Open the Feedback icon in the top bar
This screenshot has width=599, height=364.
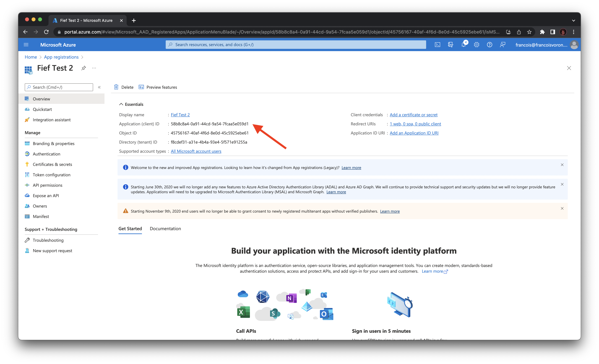[503, 44]
